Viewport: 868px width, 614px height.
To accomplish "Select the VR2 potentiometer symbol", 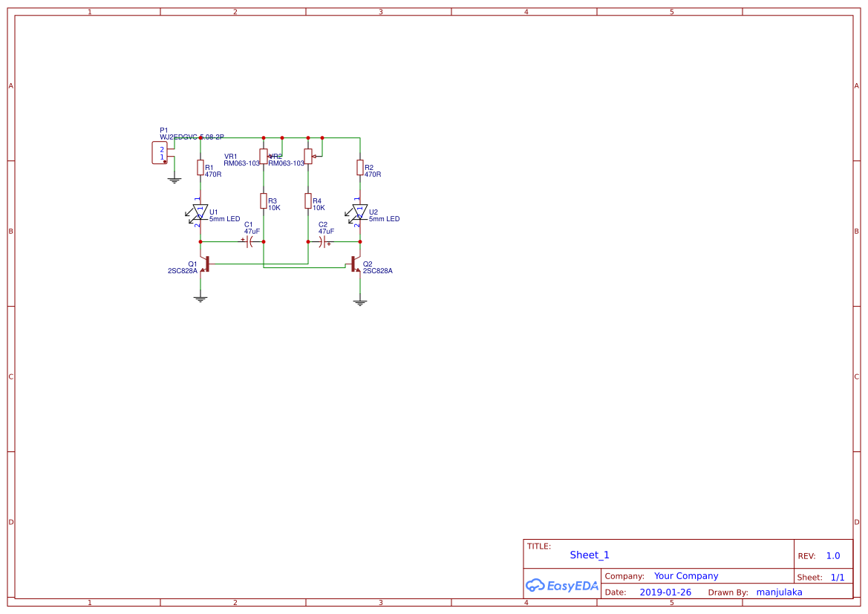I will 310,157.
